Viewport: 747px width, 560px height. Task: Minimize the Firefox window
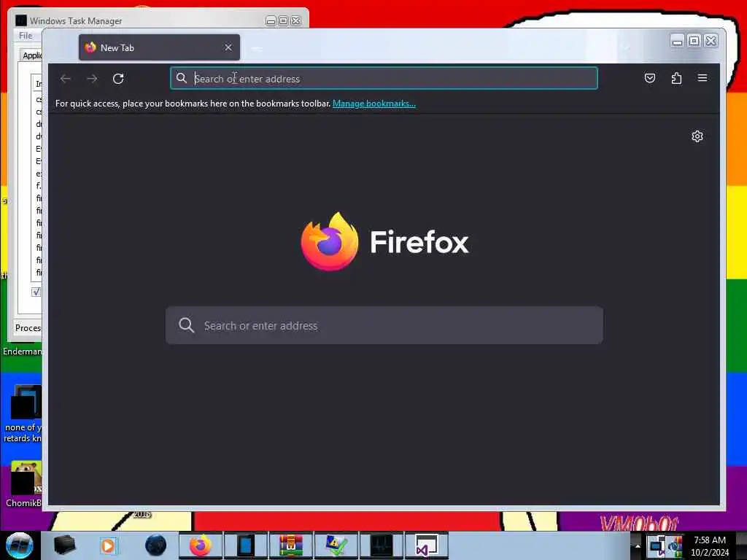pyautogui.click(x=677, y=42)
